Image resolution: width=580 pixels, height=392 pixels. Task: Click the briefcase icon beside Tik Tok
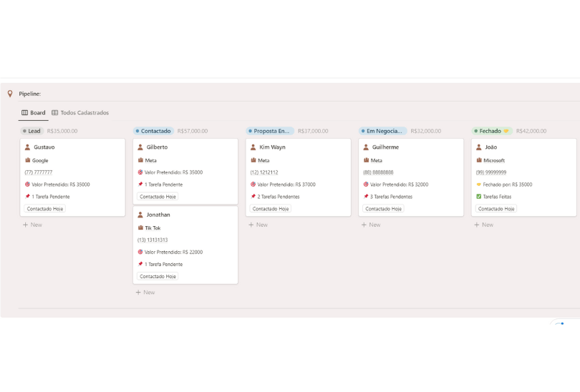tap(140, 228)
